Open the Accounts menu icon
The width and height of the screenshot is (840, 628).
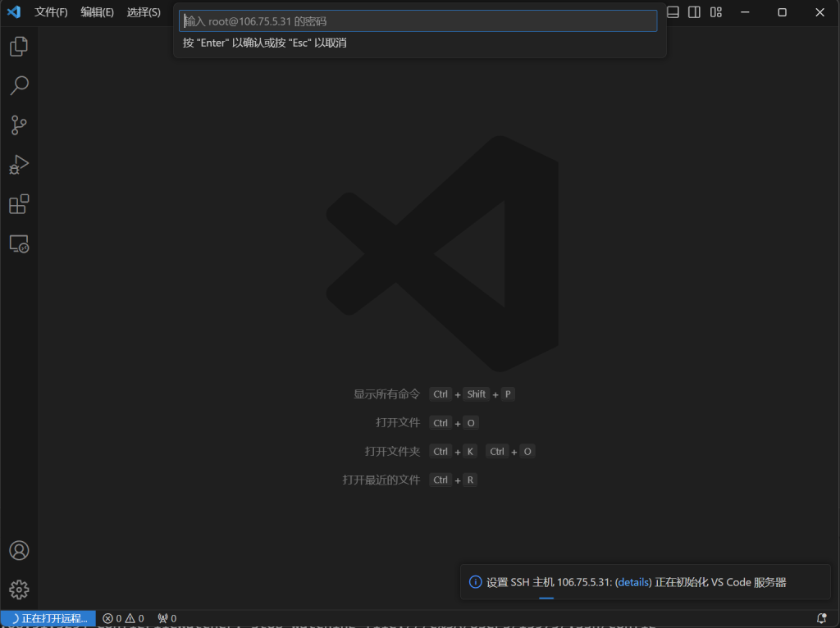[x=19, y=550]
